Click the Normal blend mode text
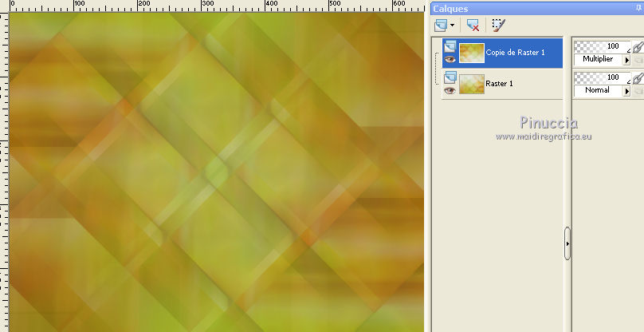This screenshot has height=332, width=644. (597, 89)
